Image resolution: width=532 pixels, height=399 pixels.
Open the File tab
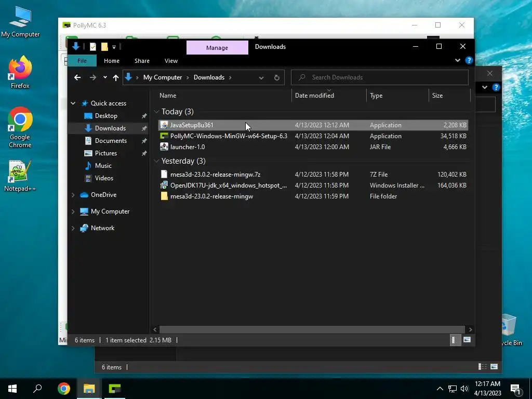[x=82, y=61]
